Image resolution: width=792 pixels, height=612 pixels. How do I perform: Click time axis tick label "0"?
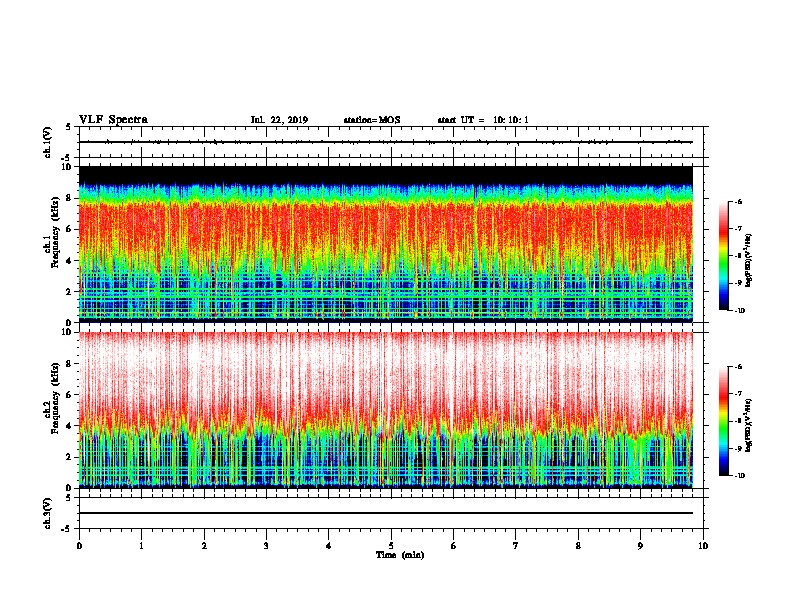click(79, 546)
